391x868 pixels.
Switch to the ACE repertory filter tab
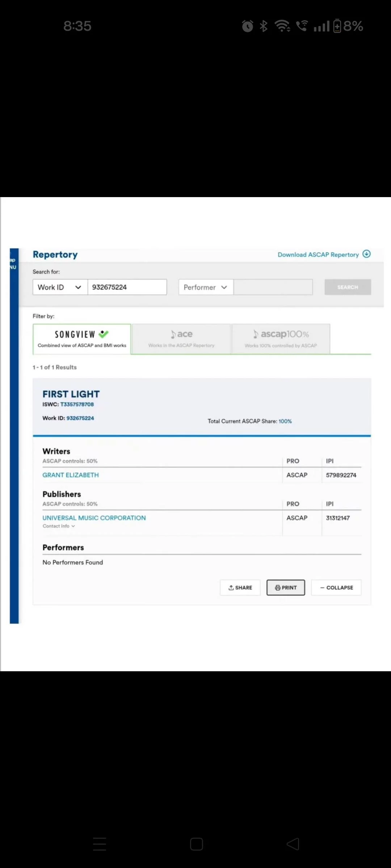[x=181, y=339]
